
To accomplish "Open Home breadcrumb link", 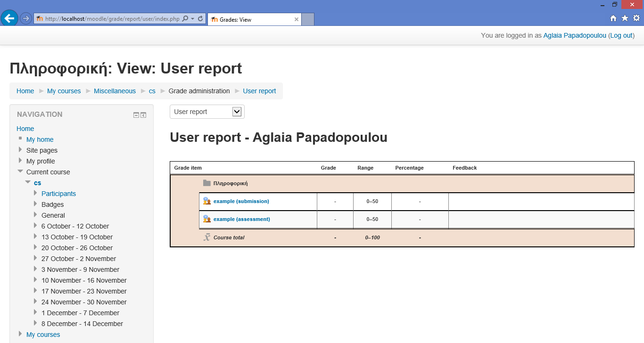I will click(x=25, y=91).
